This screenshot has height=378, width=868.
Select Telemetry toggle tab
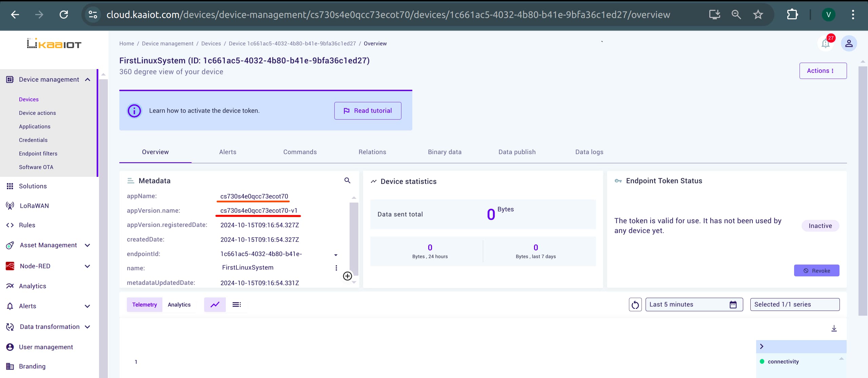click(x=144, y=304)
